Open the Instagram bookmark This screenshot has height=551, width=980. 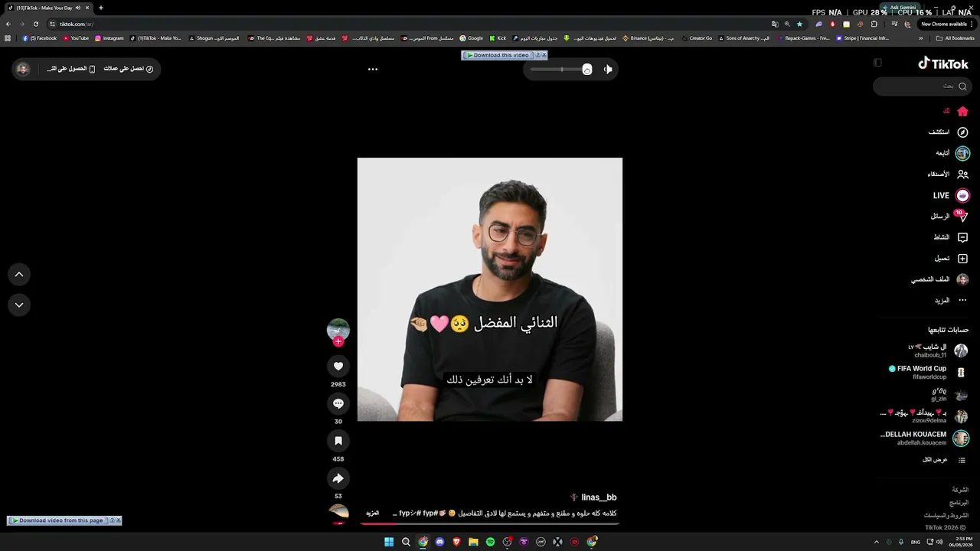pos(109,38)
